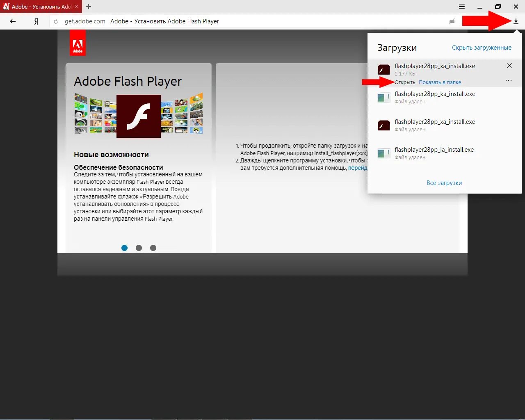Select the first carousel dot
This screenshot has height=420, width=525.
(x=125, y=248)
